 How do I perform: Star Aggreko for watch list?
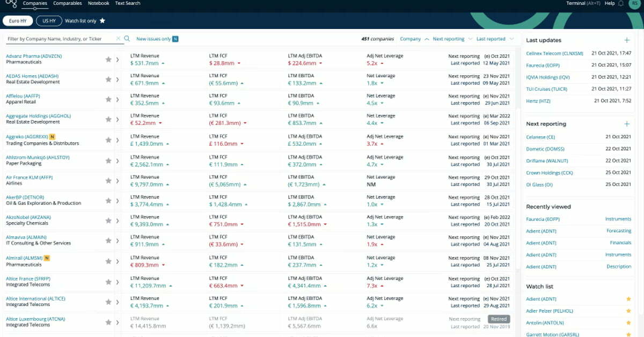(x=108, y=140)
